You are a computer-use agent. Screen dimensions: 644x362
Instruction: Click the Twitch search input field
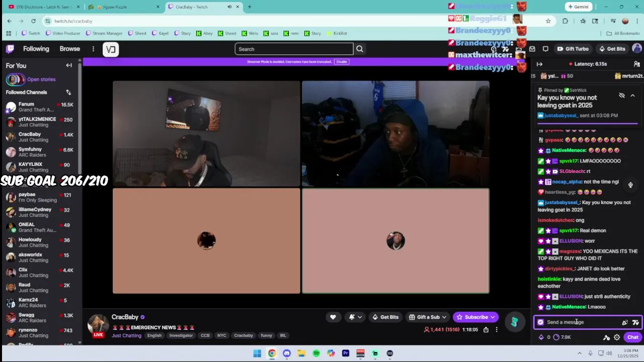(294, 49)
